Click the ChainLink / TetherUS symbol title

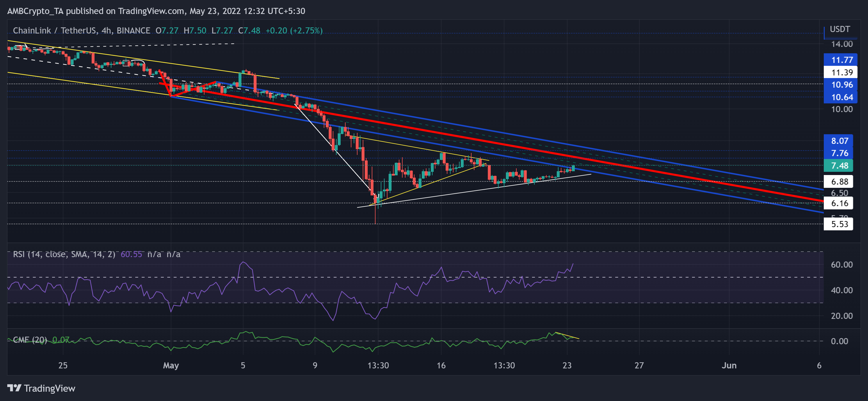81,31
